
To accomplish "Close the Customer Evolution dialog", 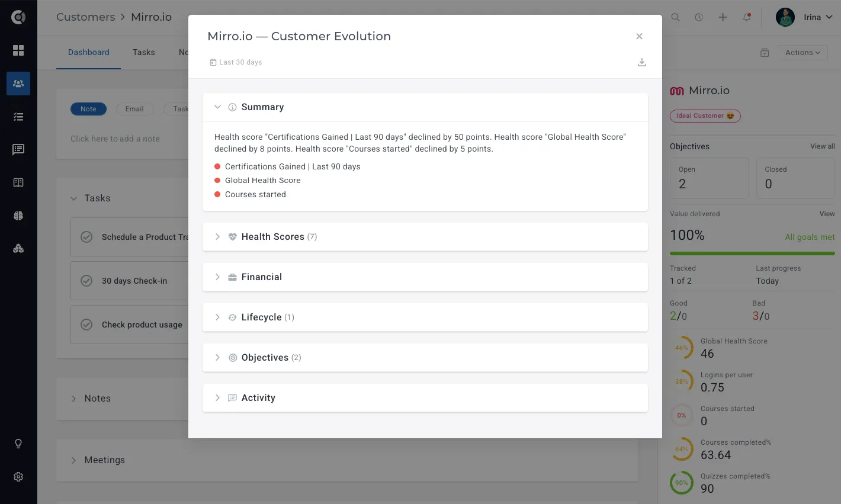I will pos(639,36).
